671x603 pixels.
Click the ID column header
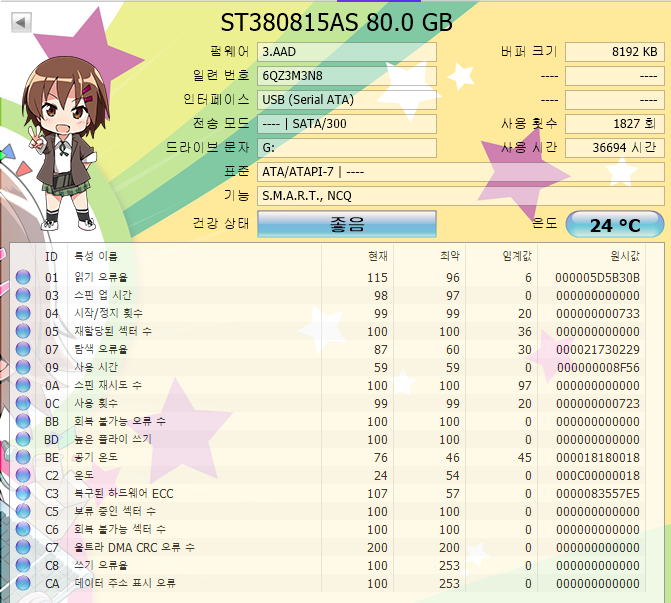click(x=51, y=256)
